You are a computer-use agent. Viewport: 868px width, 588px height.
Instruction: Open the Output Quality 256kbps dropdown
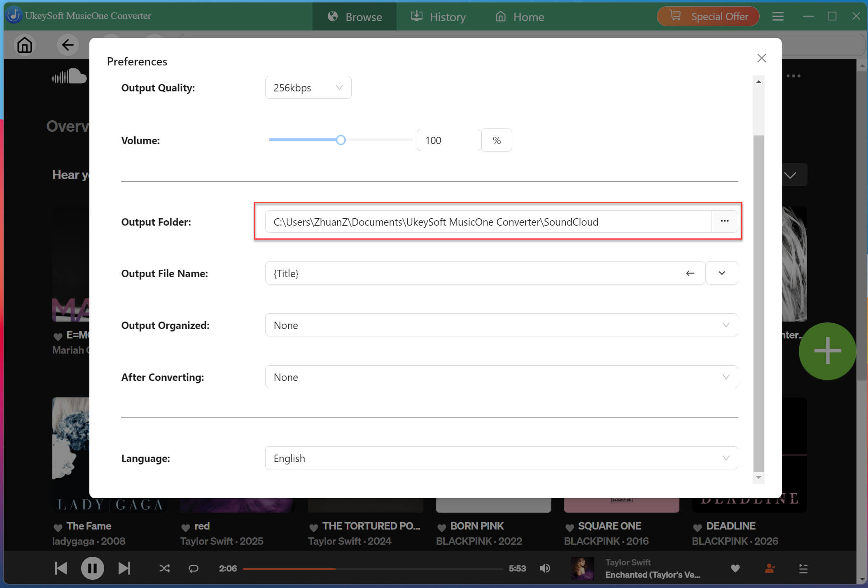308,87
